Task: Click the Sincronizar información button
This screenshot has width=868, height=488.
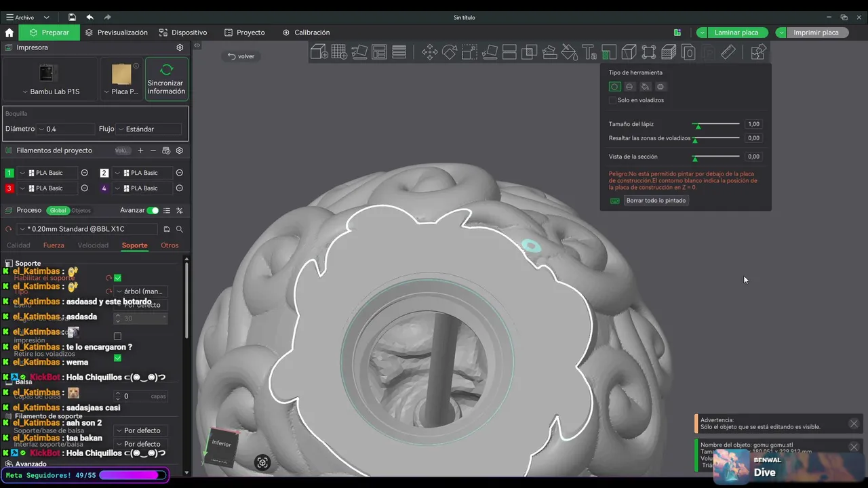Action: coord(166,79)
